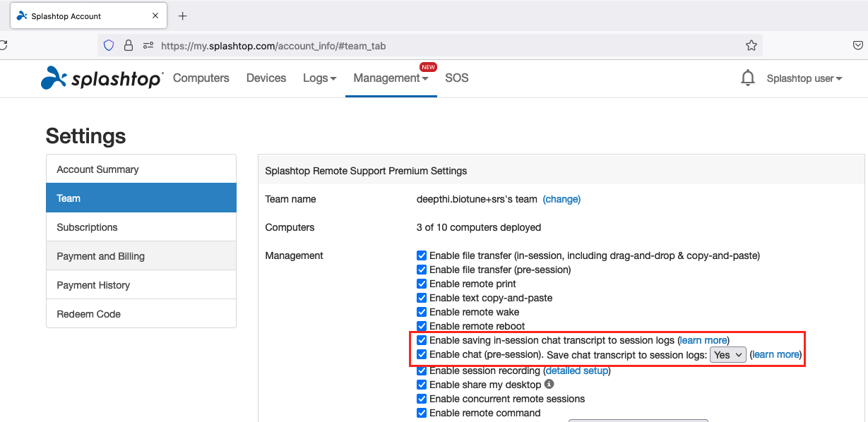868x422 pixels.
Task: Open a new browser tab with plus
Action: 183,16
